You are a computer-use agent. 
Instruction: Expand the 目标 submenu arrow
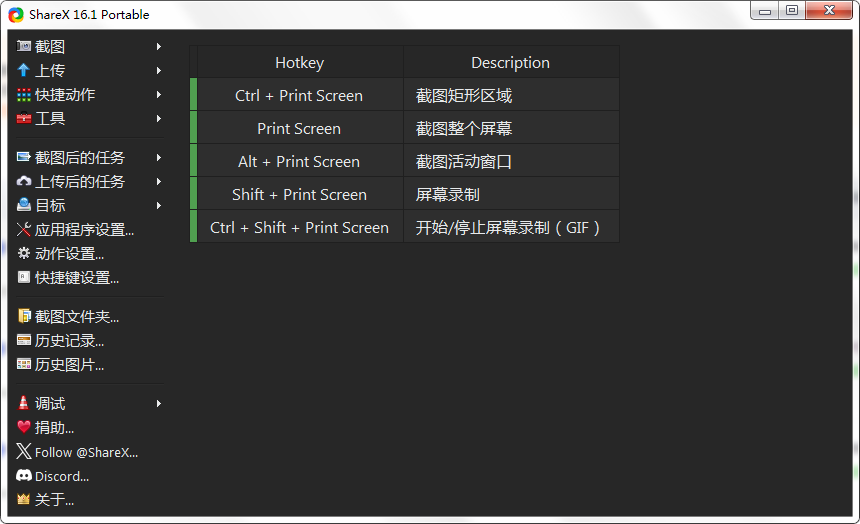click(159, 206)
